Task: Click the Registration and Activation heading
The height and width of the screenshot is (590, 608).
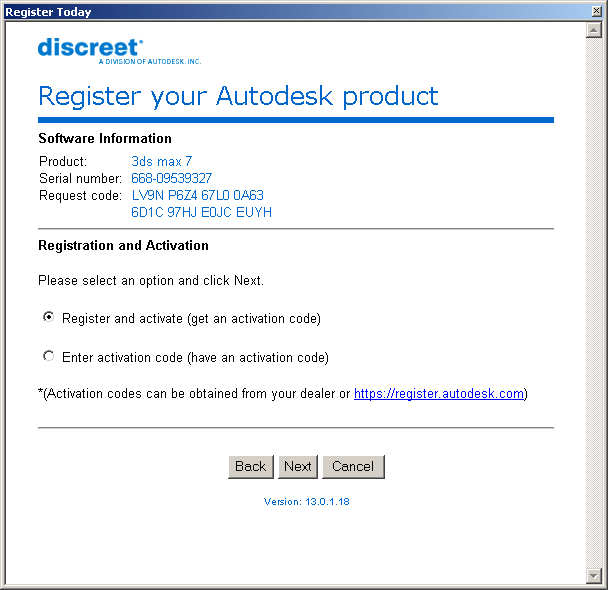Action: click(123, 245)
